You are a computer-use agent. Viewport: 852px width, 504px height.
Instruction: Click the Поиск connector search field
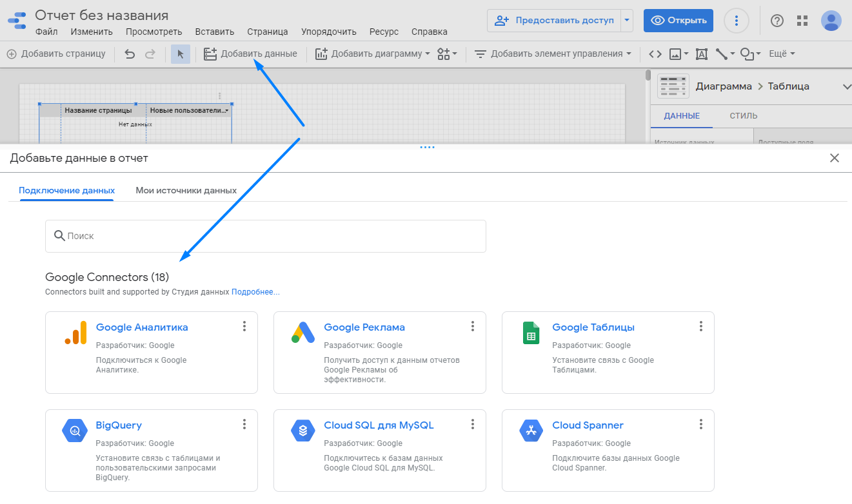pos(266,236)
